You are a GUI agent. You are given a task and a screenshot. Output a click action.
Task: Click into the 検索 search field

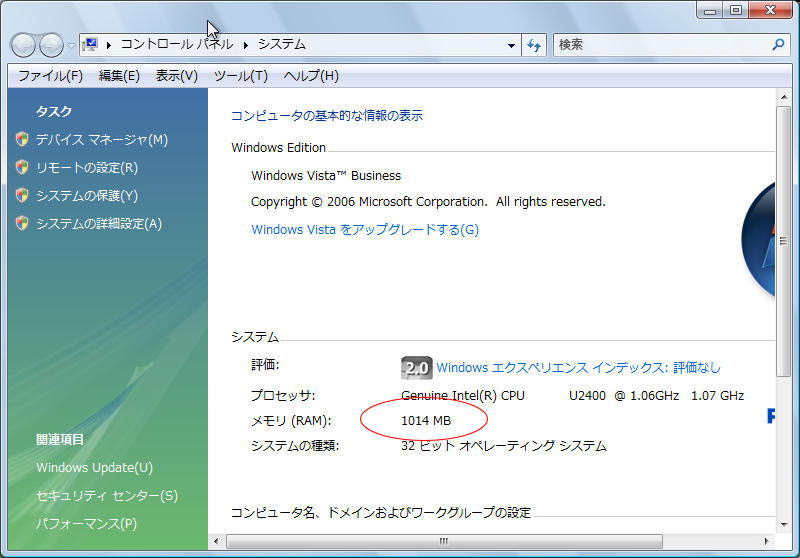[662, 45]
